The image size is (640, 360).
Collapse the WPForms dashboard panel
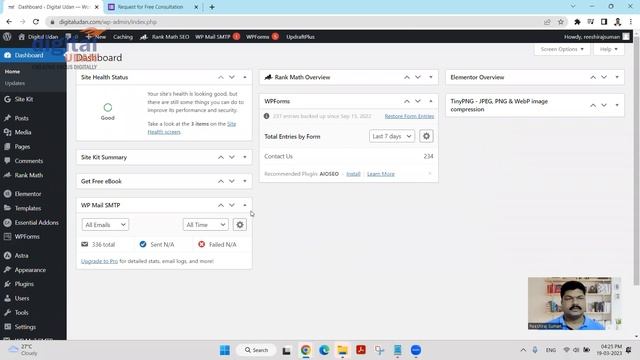431,101
